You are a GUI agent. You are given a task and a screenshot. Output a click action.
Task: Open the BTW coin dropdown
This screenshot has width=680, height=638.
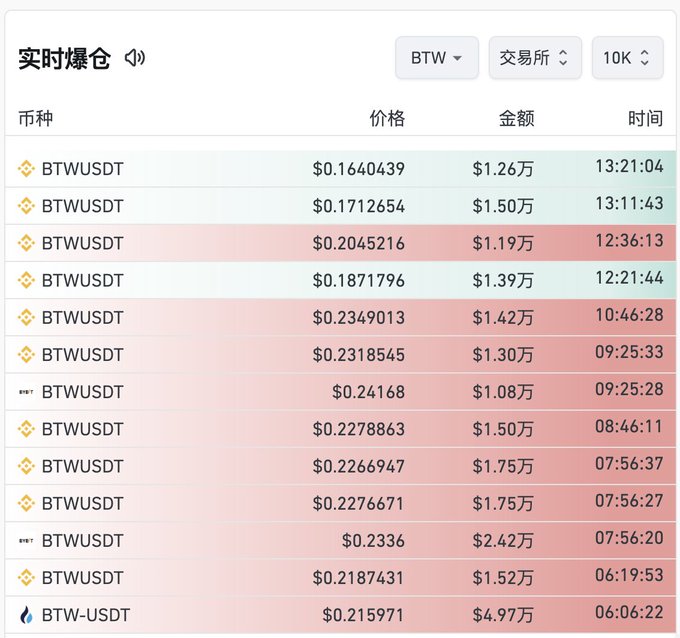click(x=437, y=58)
